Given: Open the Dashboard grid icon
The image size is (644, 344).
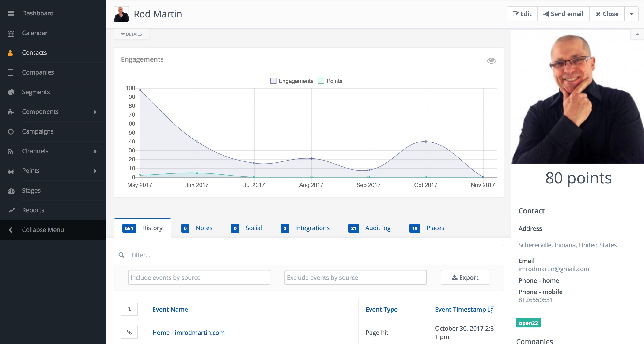Looking at the screenshot, I should tap(11, 13).
